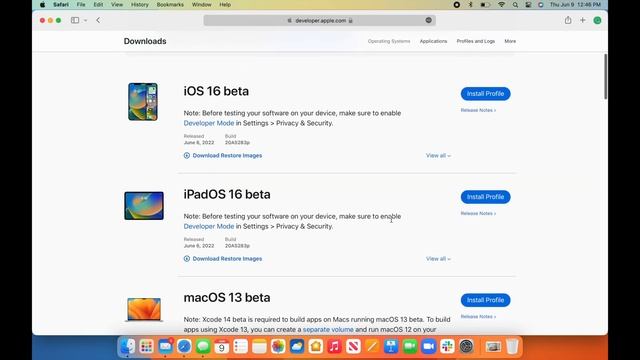Open Finder from the Dock
Image resolution: width=640 pixels, height=360 pixels.
(x=128, y=347)
